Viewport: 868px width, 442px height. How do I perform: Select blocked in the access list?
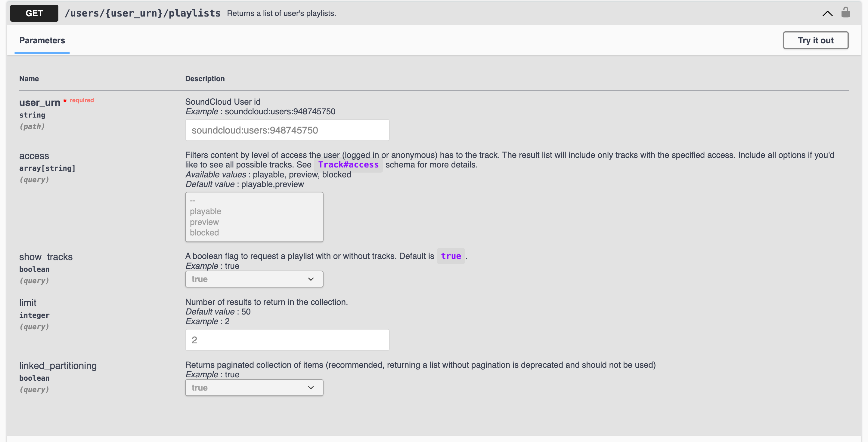[x=204, y=233]
